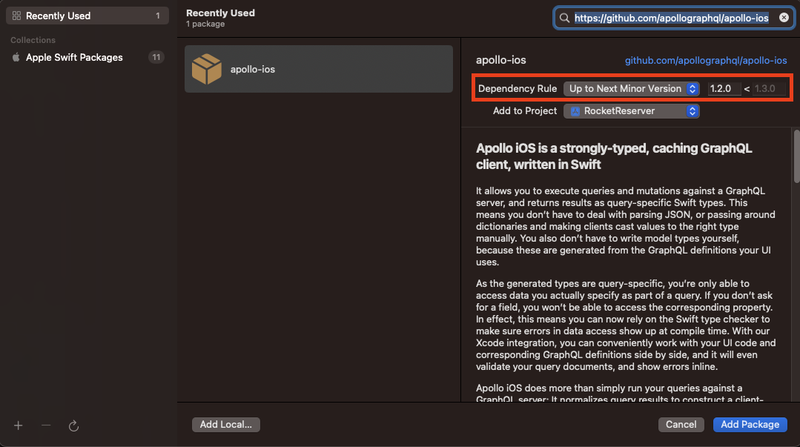Click the minus button to remove a collection

click(46, 426)
